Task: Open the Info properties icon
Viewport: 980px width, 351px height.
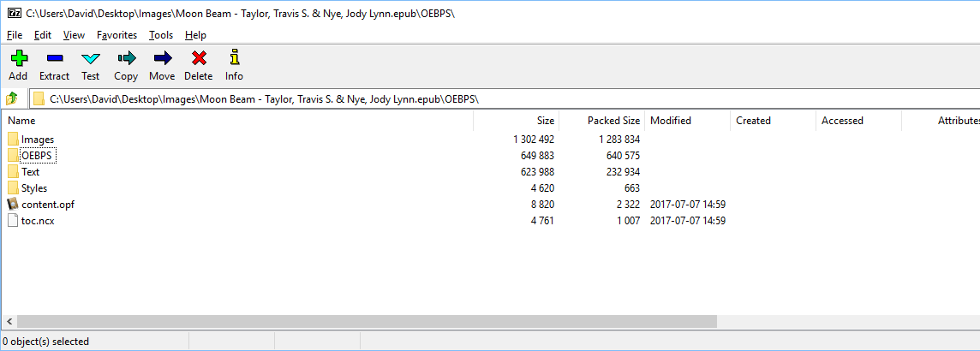Action: [x=234, y=58]
